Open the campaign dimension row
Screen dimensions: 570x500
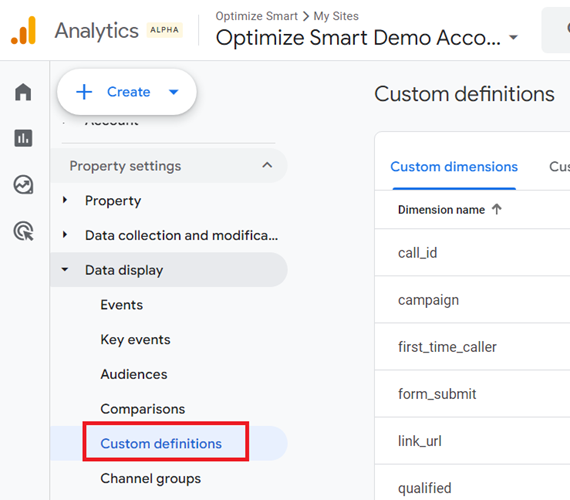click(x=473, y=299)
